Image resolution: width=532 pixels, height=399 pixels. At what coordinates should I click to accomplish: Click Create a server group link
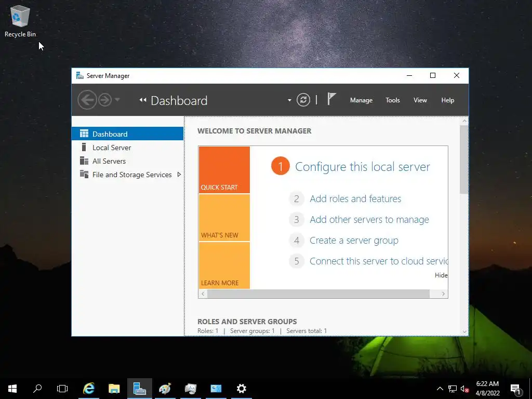click(354, 240)
